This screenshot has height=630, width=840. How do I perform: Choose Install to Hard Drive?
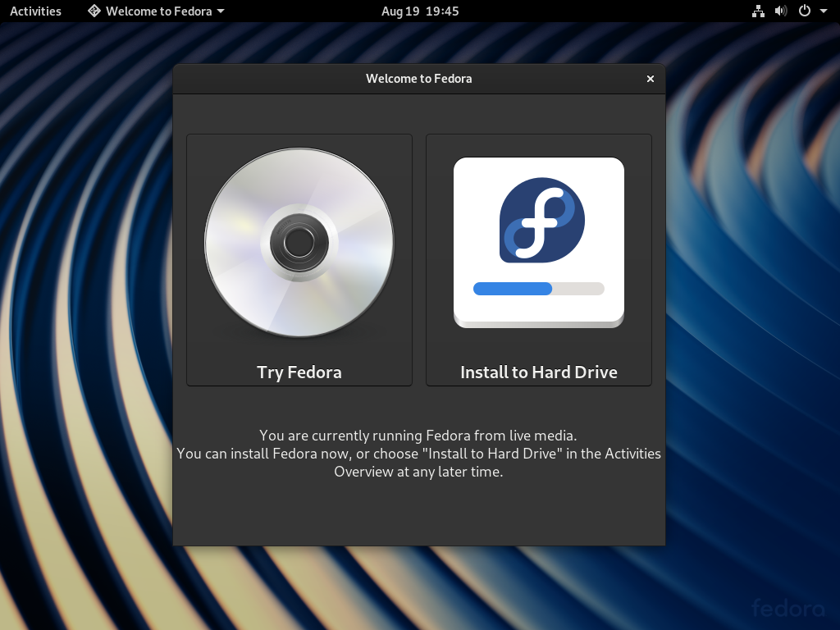[x=538, y=260]
